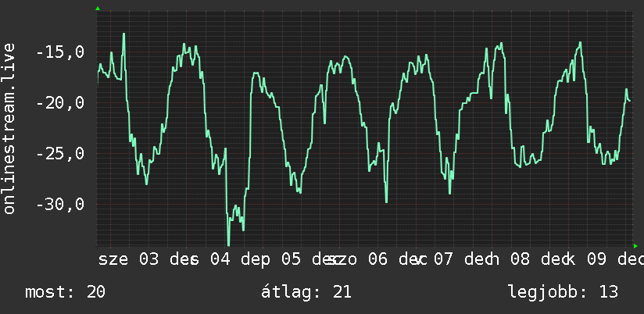Viewport: 644px width, 314px height.
Task: Click the 'sze' weekday label on X axis
Action: 113,260
